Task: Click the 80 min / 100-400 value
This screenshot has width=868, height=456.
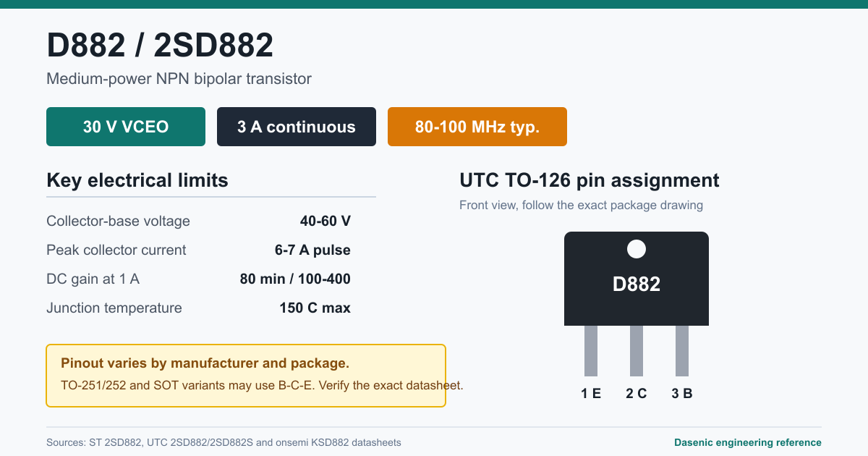Action: [295, 279]
